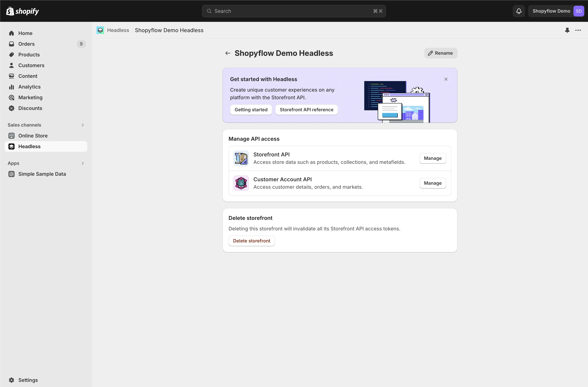588x387 pixels.
Task: Click the Simple Sample Data app icon
Action: (11, 174)
